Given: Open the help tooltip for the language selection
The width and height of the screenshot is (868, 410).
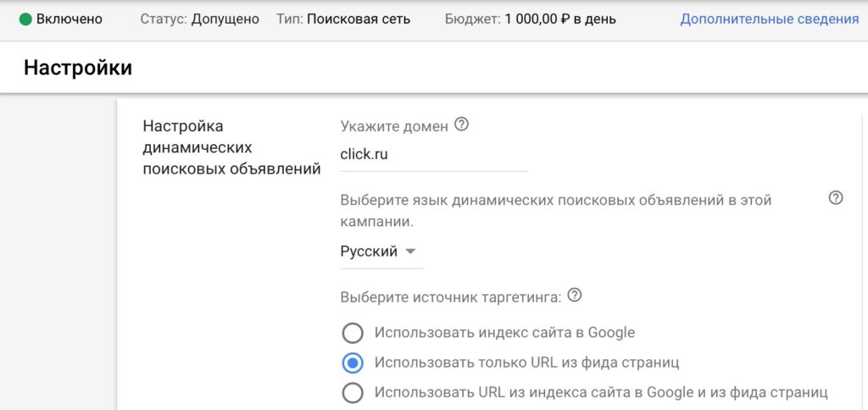Looking at the screenshot, I should (836, 198).
